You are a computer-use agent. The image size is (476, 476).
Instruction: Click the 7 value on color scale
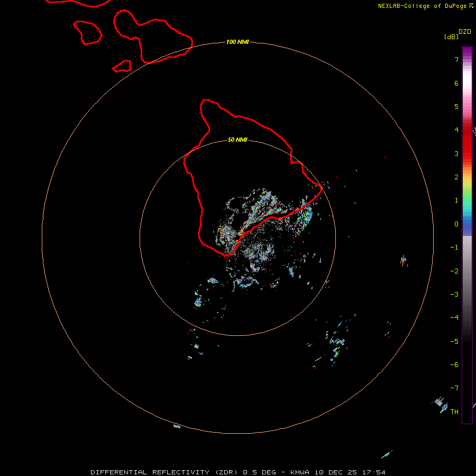[456, 59]
